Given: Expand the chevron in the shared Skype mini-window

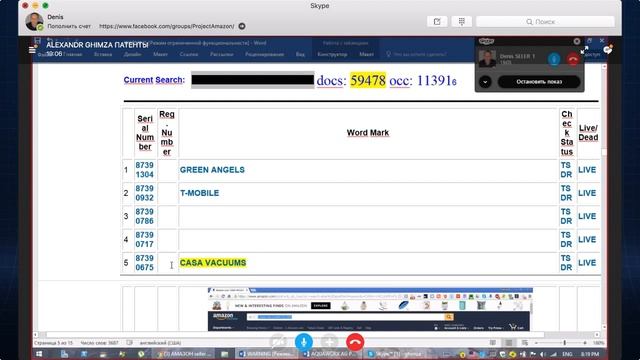Looking at the screenshot, I should tap(485, 82).
